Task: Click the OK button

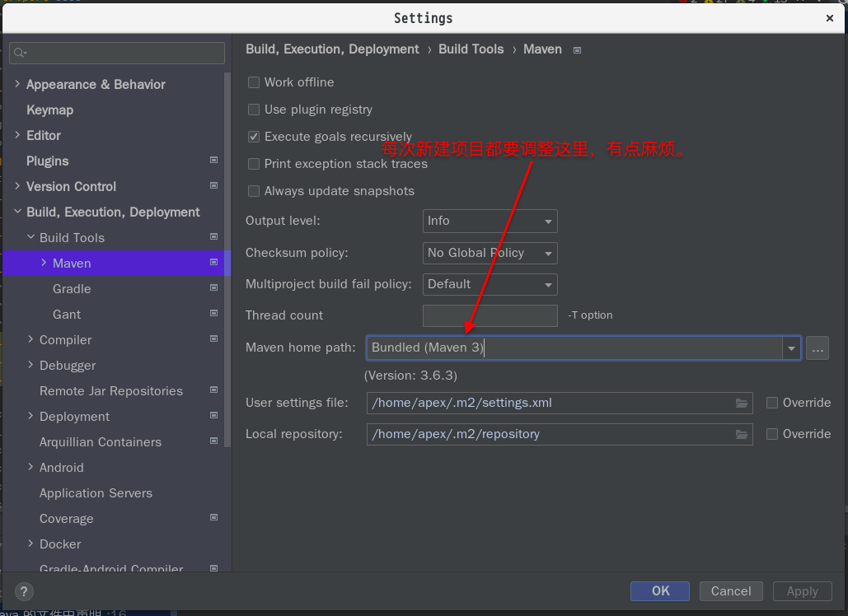Action: pyautogui.click(x=660, y=591)
